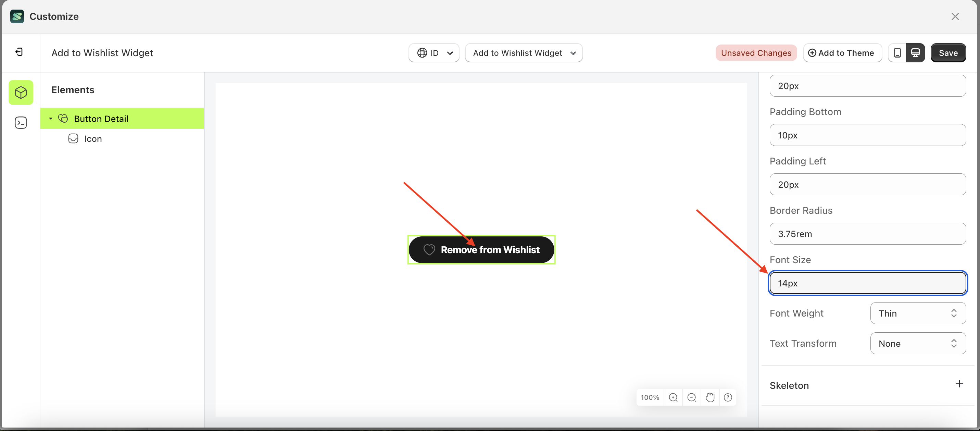Open the Font Weight selector
Screen dimensions: 980x431
(x=917, y=313)
